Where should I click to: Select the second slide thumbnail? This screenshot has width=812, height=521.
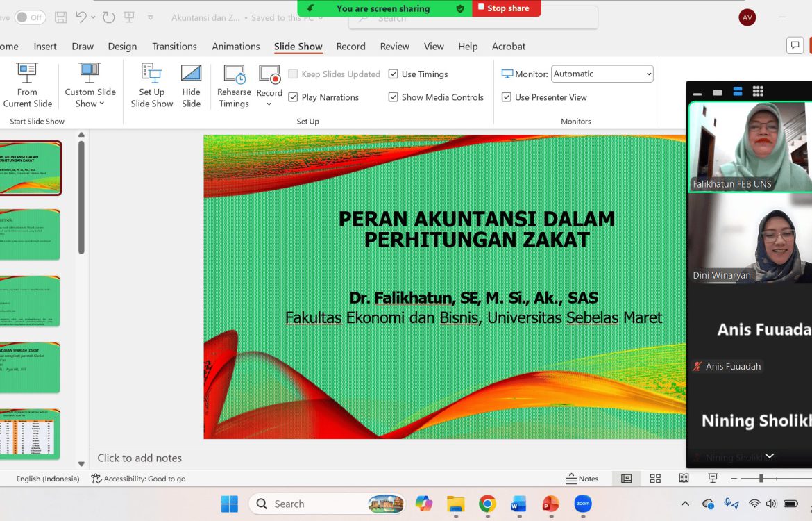point(30,234)
